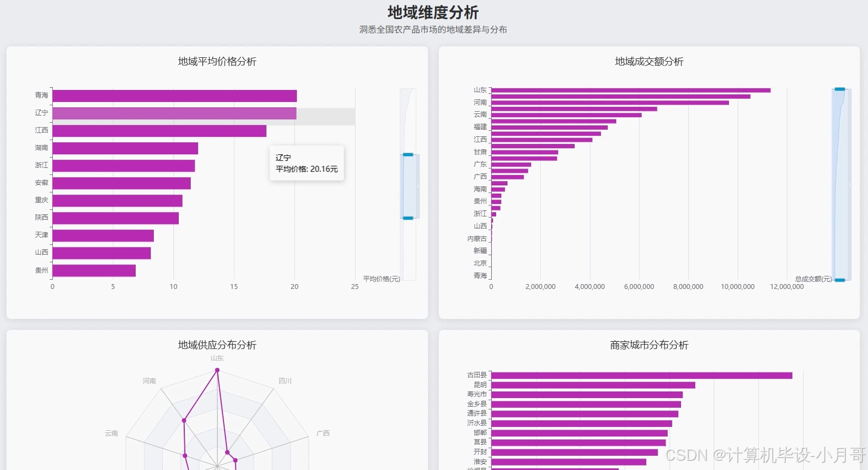
Task: Click the 地域成交额分析 chart title
Action: (649, 62)
